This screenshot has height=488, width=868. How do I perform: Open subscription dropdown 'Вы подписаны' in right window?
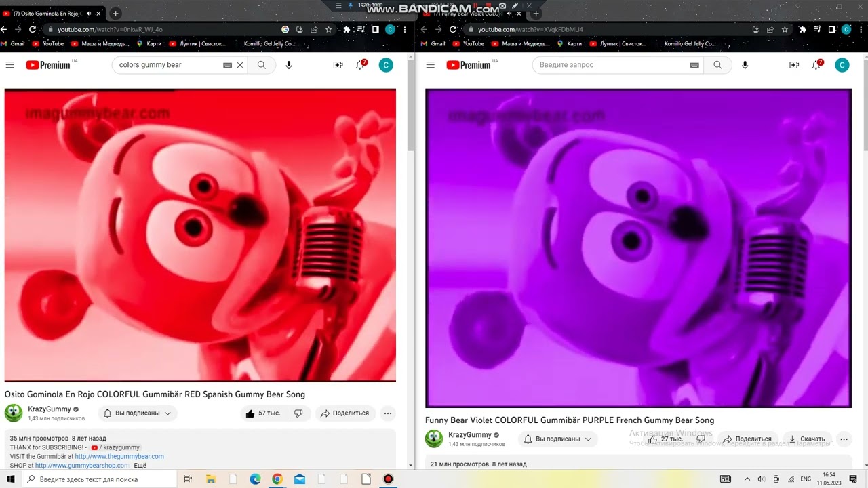click(x=558, y=439)
